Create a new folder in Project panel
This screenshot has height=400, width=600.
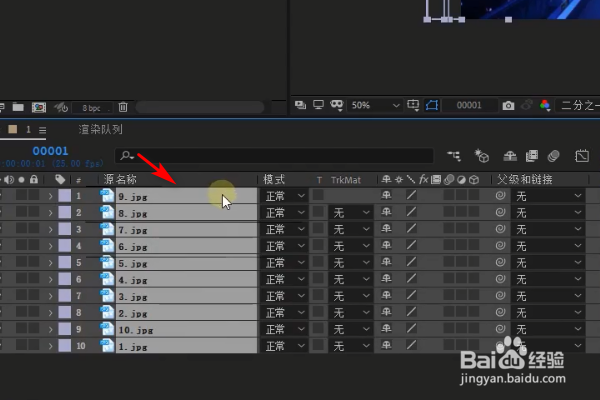click(x=18, y=107)
